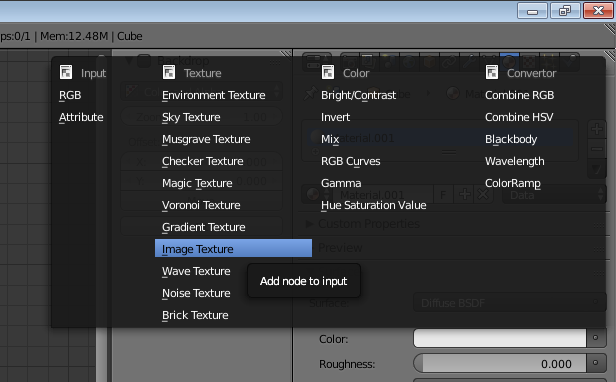This screenshot has width=616, height=382.
Task: Select Mix color node
Action: click(330, 139)
